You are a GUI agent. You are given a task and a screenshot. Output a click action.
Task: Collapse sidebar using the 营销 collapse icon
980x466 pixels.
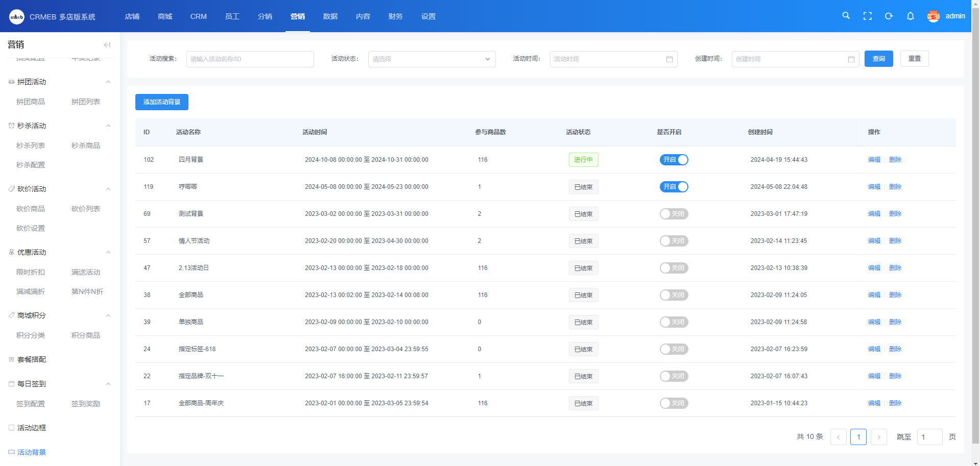point(107,45)
